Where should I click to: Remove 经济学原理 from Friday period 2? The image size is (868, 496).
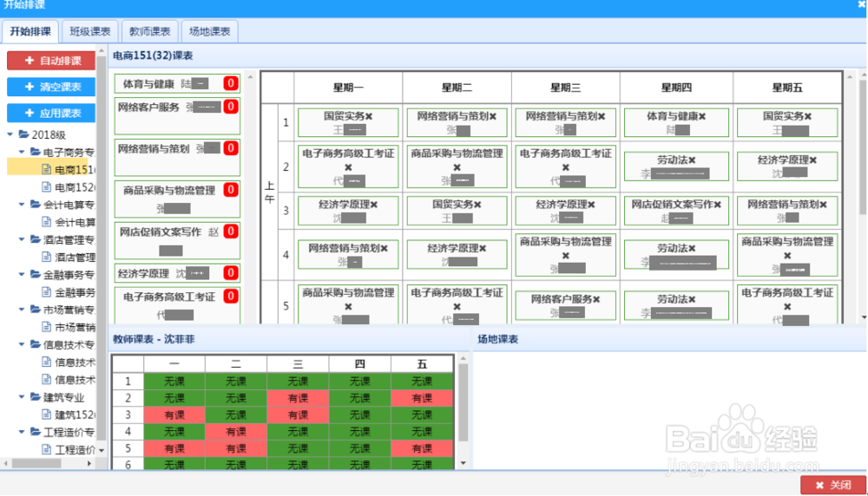click(813, 160)
